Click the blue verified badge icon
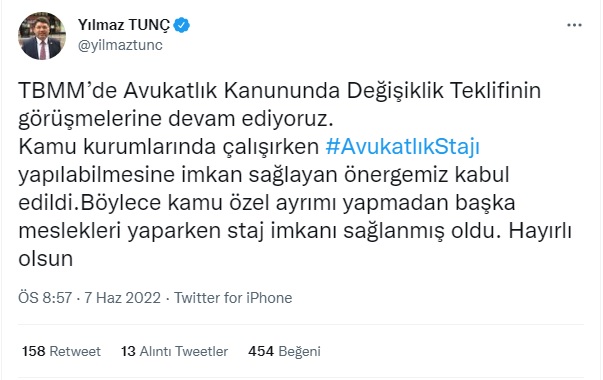The height and width of the screenshot is (380, 603). [182, 25]
